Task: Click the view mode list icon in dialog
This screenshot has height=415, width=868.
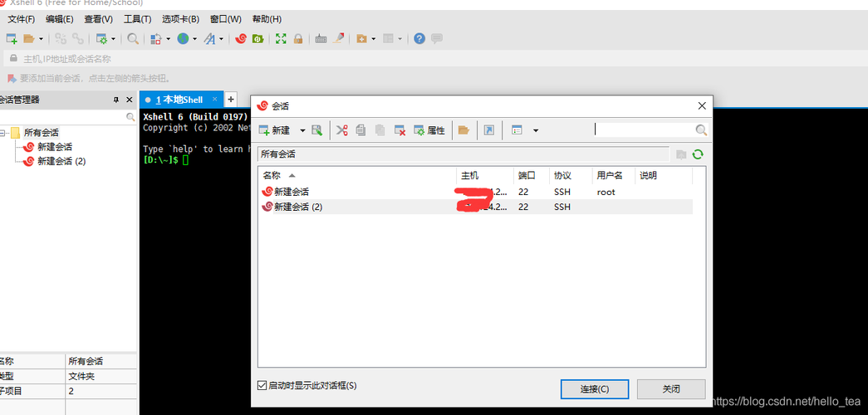Action: coord(517,130)
